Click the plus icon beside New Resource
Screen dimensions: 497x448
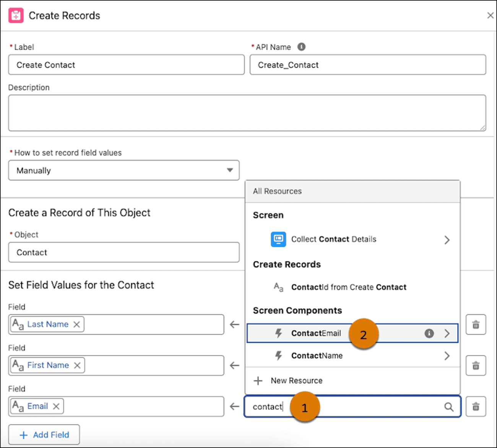tap(258, 381)
